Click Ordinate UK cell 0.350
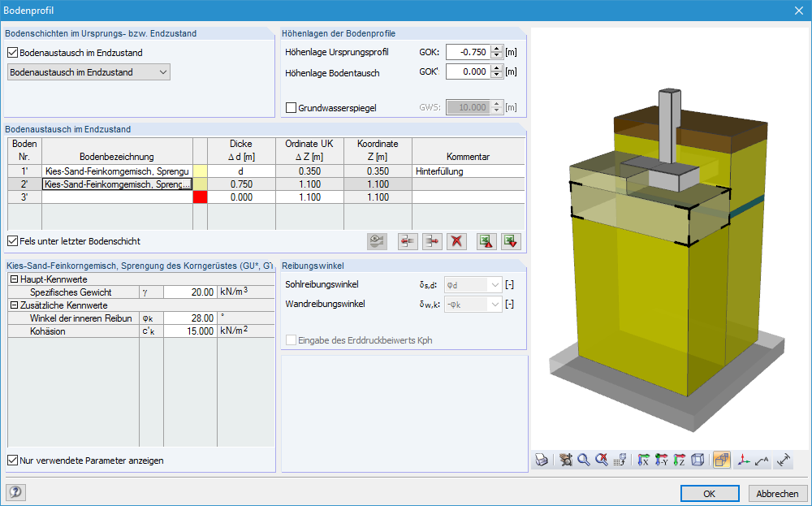 [309, 171]
